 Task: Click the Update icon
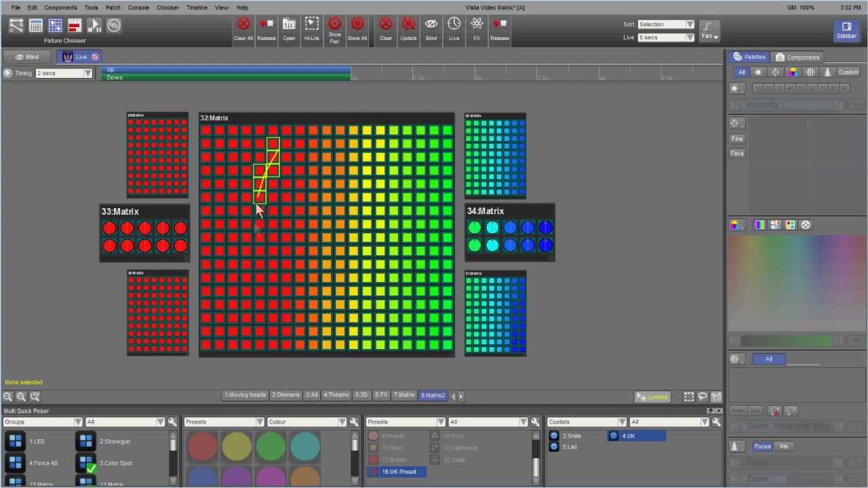click(x=408, y=24)
